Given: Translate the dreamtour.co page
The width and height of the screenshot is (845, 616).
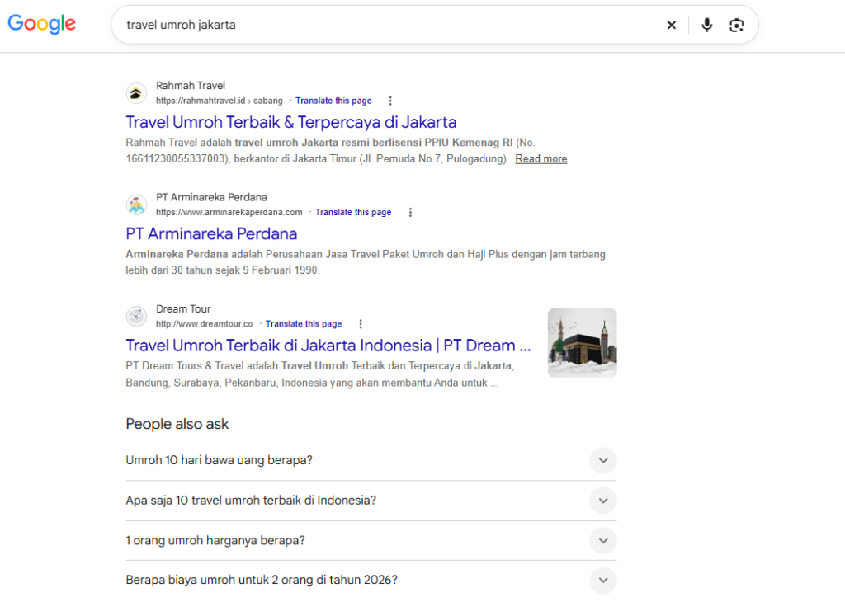Looking at the screenshot, I should [x=304, y=323].
